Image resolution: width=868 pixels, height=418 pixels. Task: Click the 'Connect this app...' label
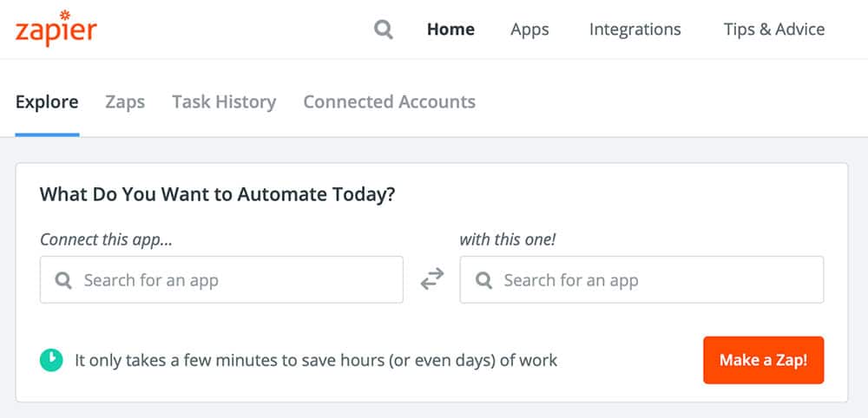tap(106, 239)
